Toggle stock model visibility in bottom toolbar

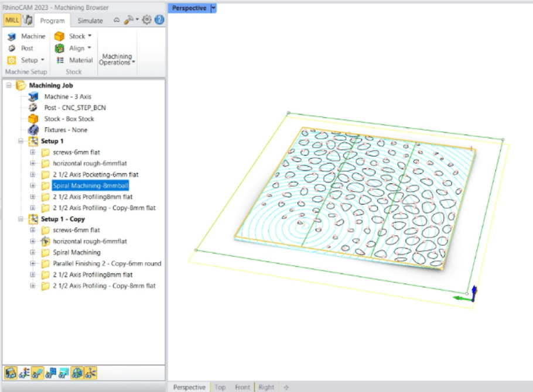[11, 373]
